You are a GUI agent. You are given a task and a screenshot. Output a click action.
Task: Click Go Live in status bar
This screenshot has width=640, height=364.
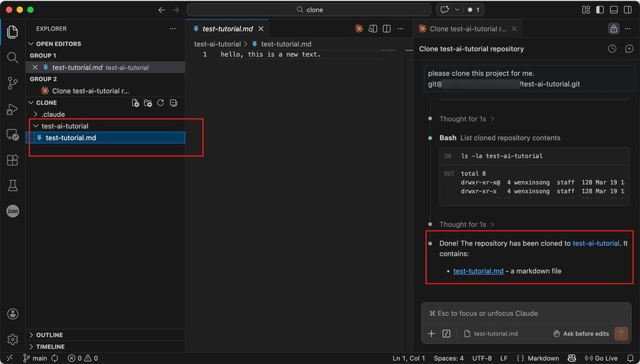pos(602,358)
